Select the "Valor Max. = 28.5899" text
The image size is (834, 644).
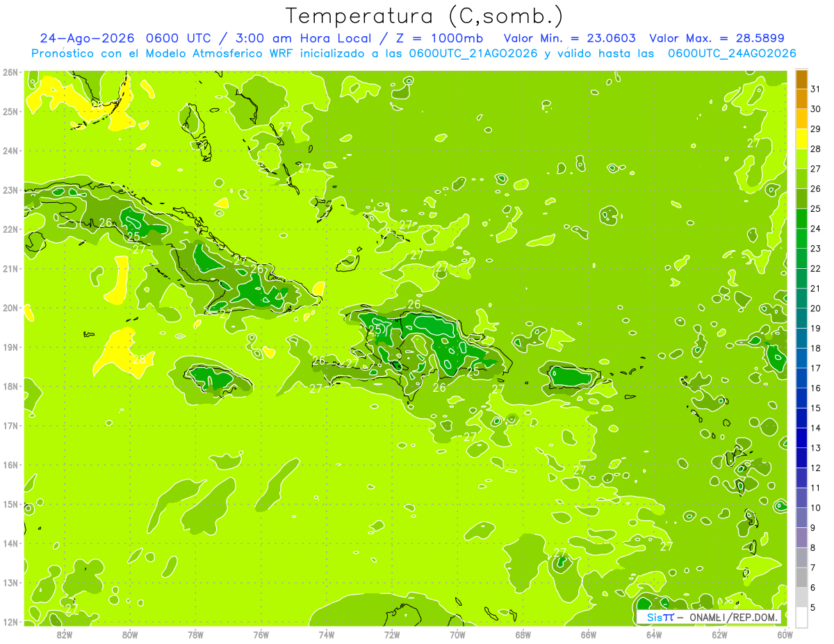click(x=717, y=38)
